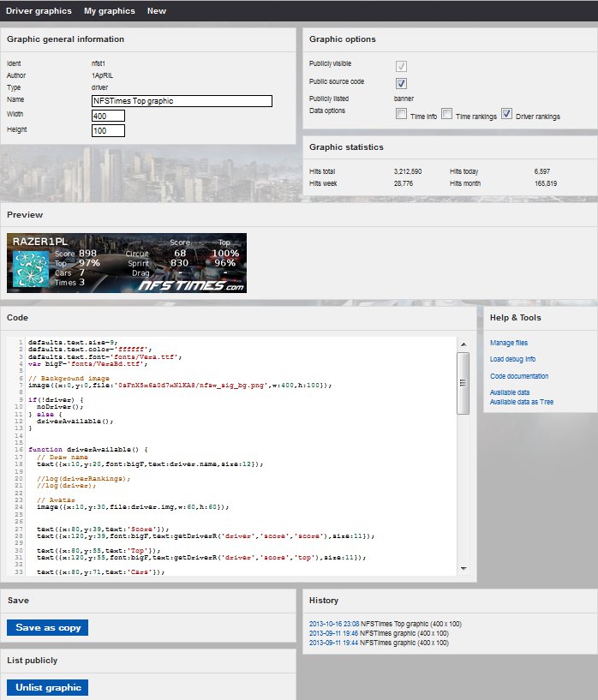598x700 pixels.
Task: Click the Height input field
Action: [108, 131]
